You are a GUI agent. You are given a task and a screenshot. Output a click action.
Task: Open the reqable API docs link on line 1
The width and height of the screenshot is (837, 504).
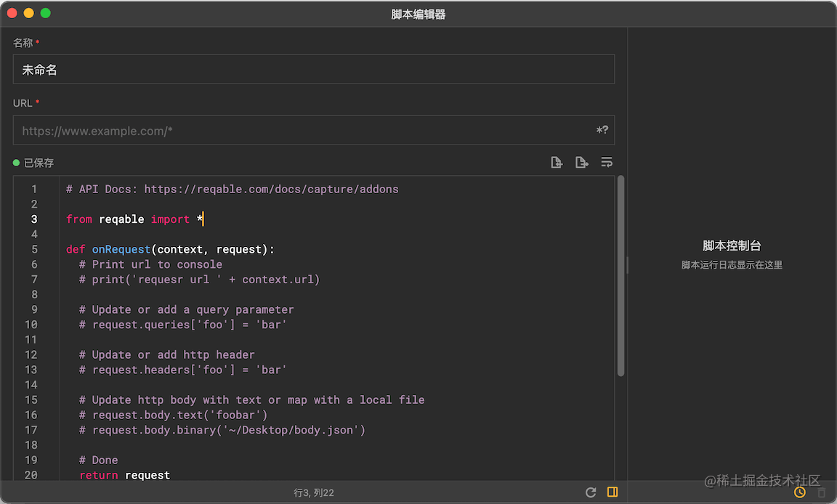click(271, 189)
